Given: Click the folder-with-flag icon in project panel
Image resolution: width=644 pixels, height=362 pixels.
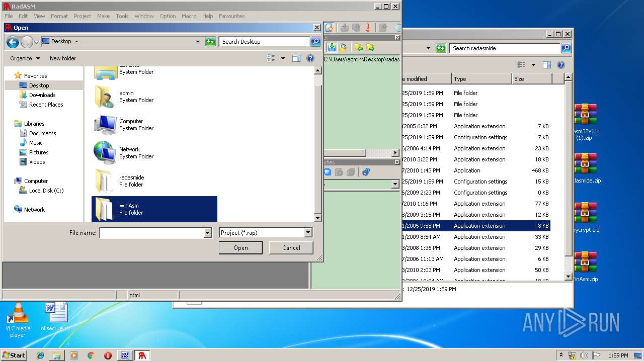Looking at the screenshot, I should coord(344,47).
